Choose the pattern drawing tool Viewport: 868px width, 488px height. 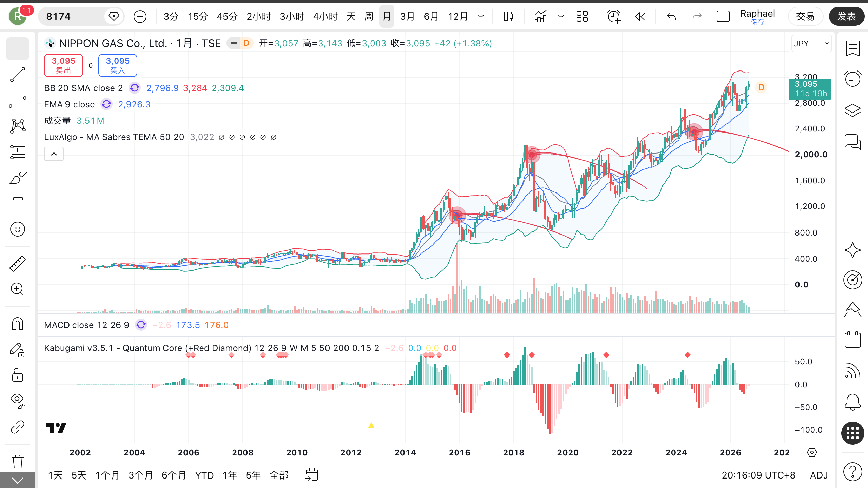pyautogui.click(x=18, y=126)
